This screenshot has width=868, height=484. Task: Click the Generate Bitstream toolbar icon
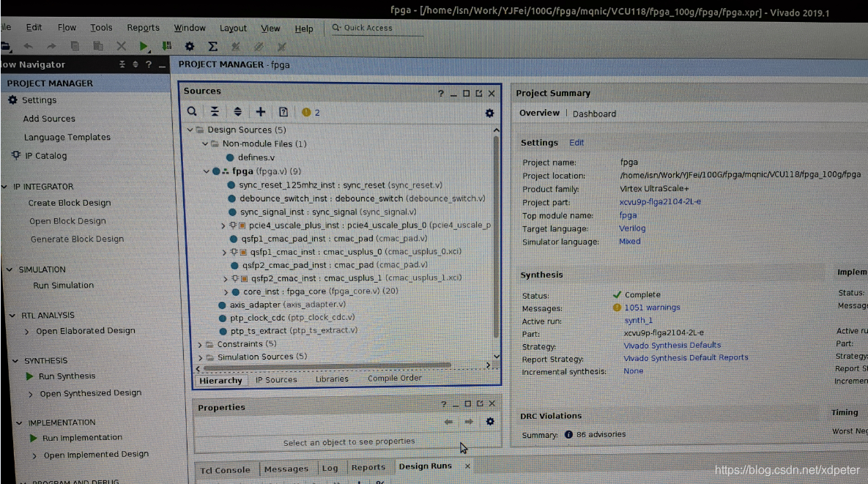(x=166, y=46)
